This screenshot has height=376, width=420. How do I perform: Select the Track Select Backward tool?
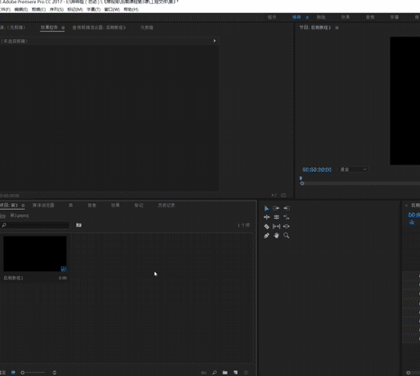(x=286, y=208)
